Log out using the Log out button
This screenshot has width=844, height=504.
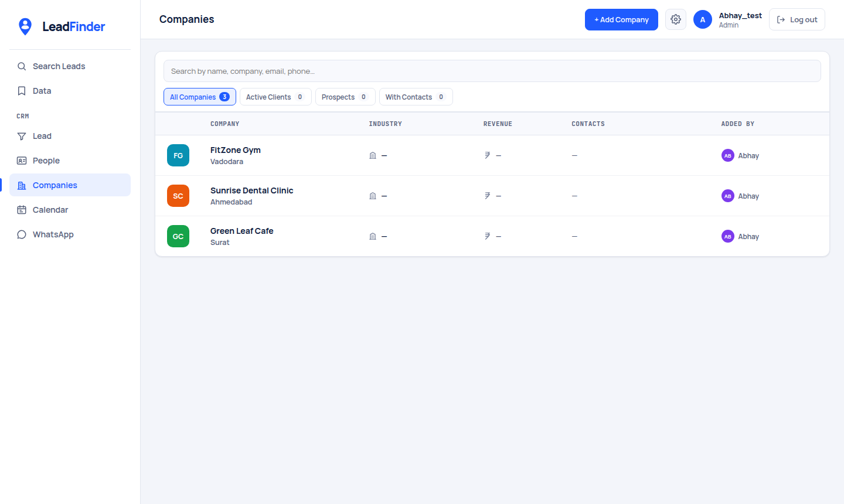click(797, 19)
